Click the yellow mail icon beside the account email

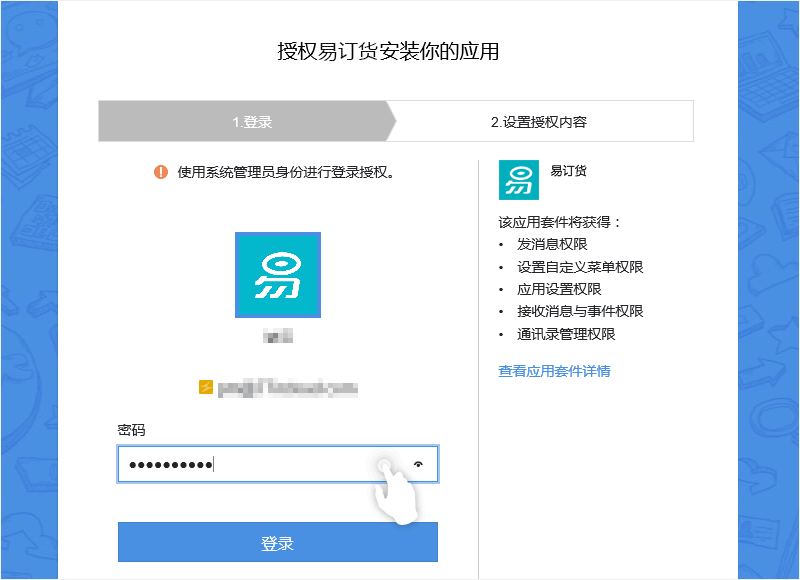click(x=206, y=387)
